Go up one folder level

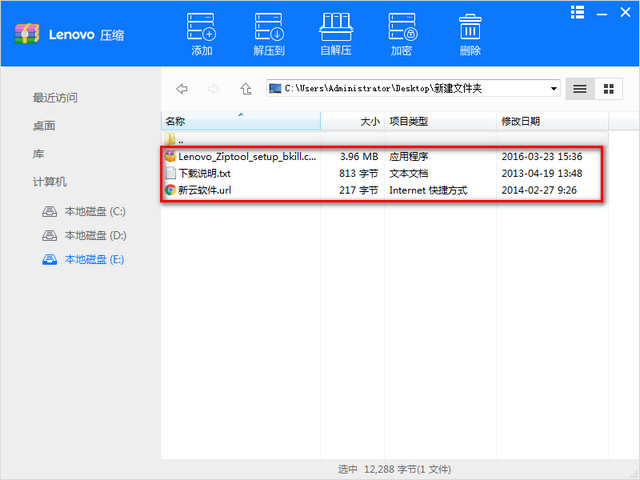[x=246, y=89]
